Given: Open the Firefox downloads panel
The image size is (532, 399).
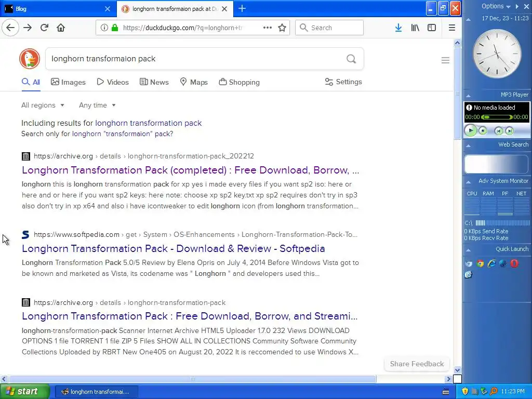Looking at the screenshot, I should 398,28.
